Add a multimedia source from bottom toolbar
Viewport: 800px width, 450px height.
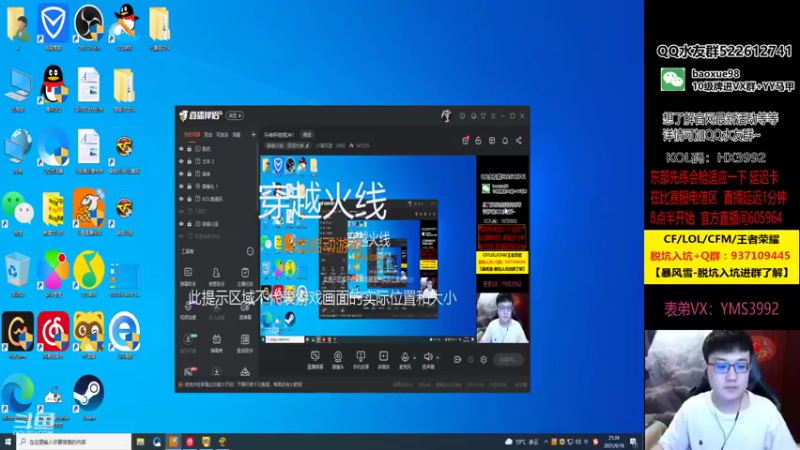(x=383, y=359)
